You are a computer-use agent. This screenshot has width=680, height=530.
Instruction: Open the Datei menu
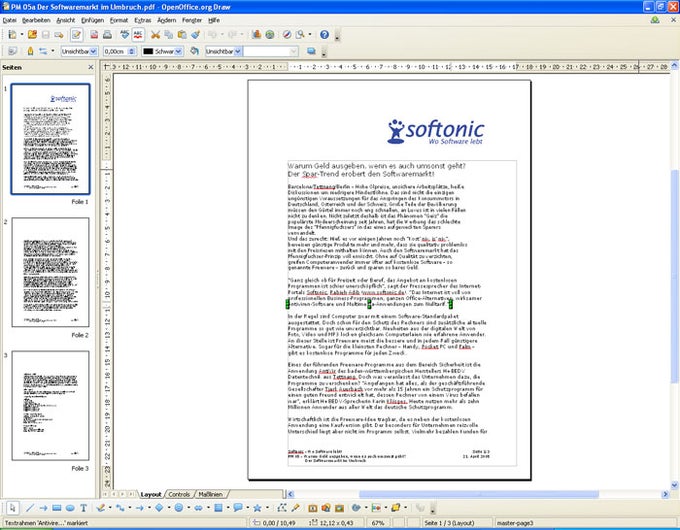pyautogui.click(x=9, y=20)
